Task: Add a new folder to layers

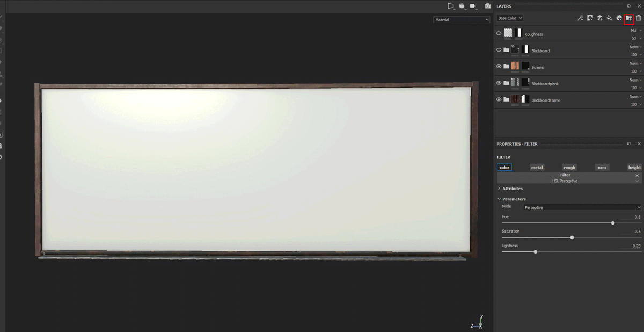Action: point(628,18)
